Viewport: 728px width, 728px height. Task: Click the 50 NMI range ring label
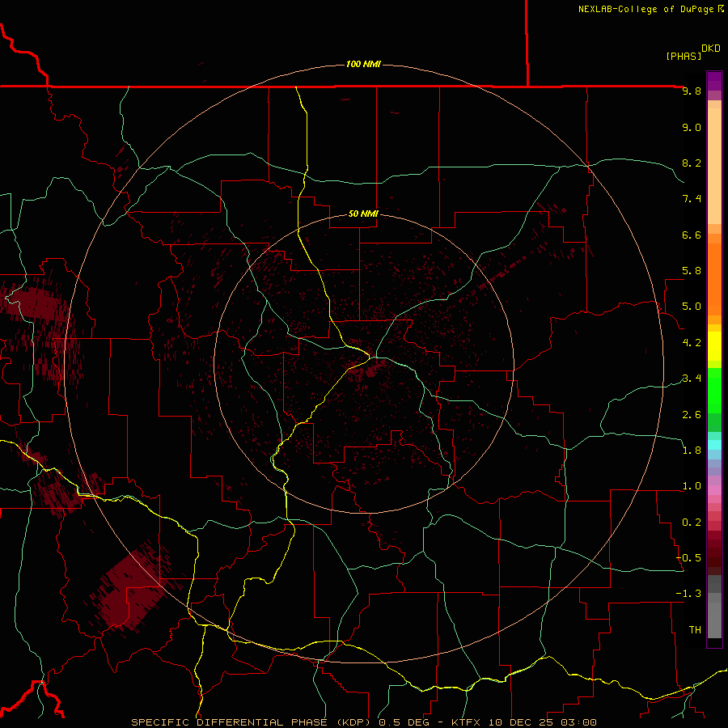coord(363,214)
